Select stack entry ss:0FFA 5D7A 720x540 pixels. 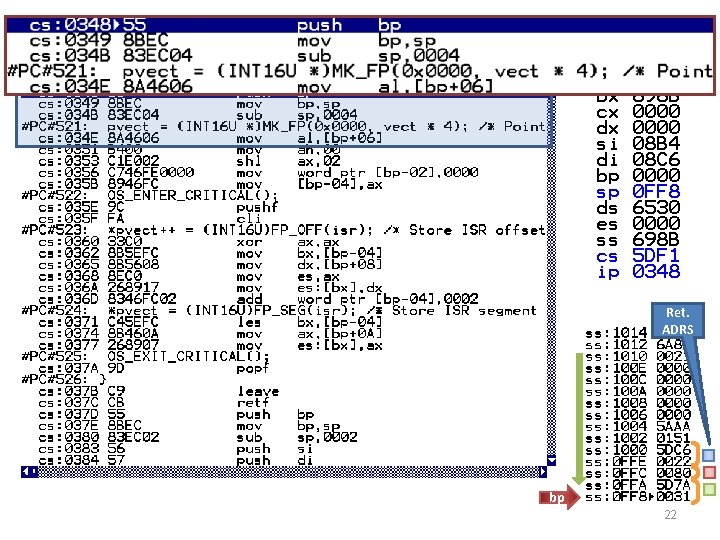click(638, 484)
